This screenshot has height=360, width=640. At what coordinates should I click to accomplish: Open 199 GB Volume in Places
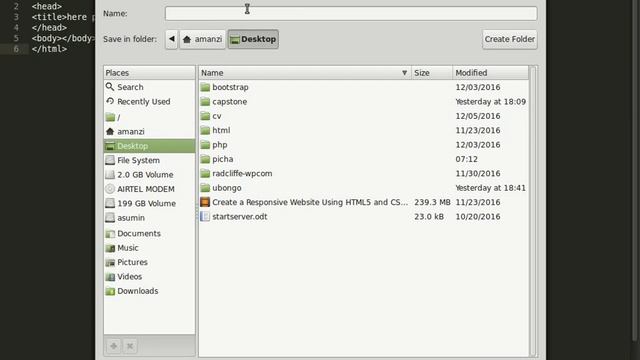149,203
